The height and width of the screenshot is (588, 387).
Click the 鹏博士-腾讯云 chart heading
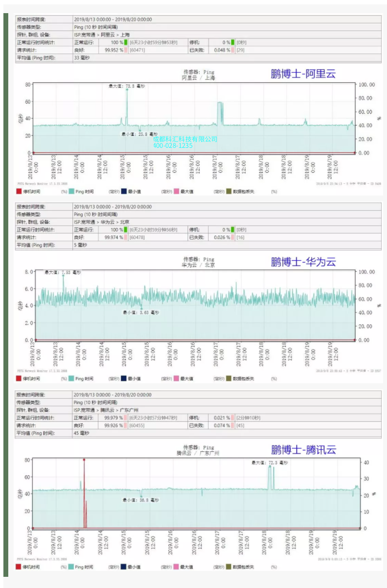303,450
